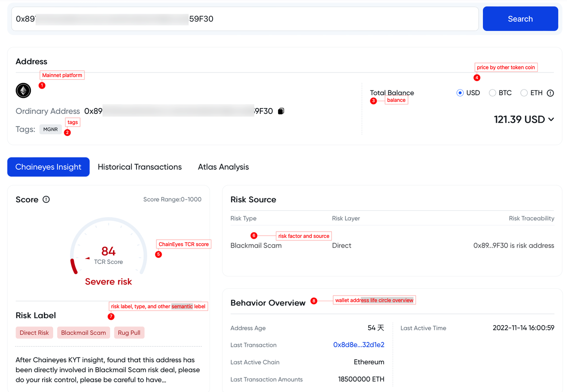This screenshot has width=567, height=392.
Task: Switch to the Historical Transactions tab
Action: click(x=140, y=167)
